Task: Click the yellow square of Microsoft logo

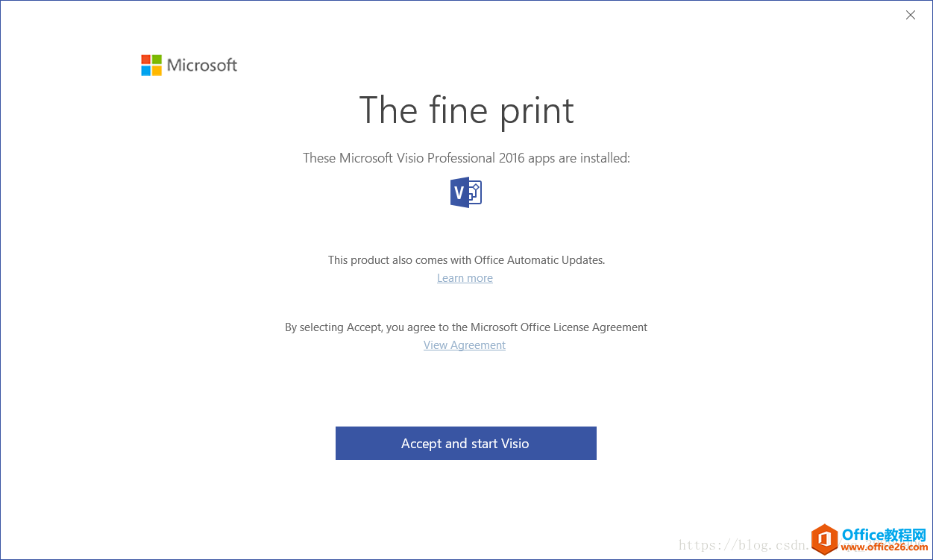Action: [157, 71]
